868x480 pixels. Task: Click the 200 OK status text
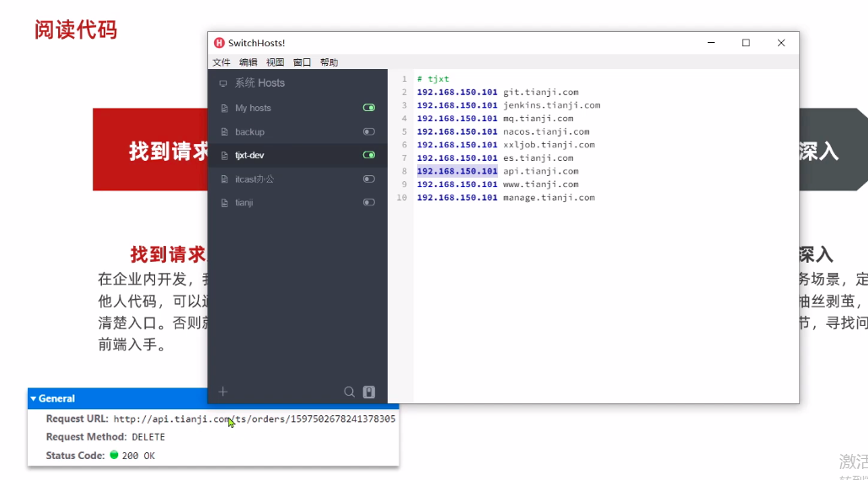[x=138, y=456]
